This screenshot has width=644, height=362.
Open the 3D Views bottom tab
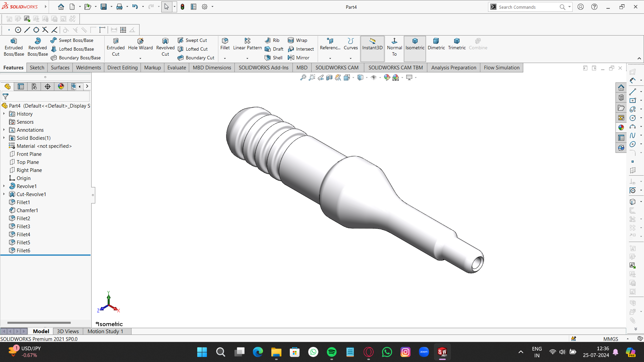click(x=68, y=331)
